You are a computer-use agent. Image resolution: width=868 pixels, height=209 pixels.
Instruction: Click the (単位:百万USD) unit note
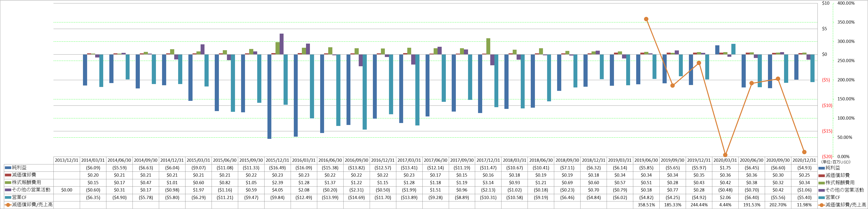click(836, 162)
